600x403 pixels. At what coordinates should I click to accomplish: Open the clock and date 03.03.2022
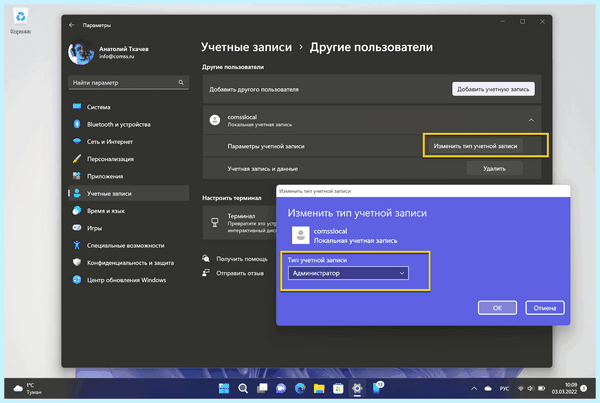pos(564,388)
